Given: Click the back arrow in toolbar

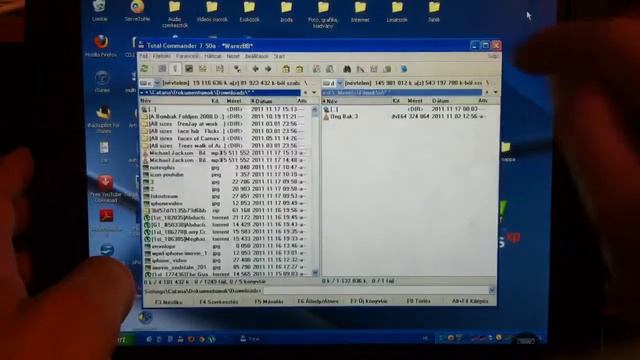Looking at the screenshot, I should tap(256, 69).
